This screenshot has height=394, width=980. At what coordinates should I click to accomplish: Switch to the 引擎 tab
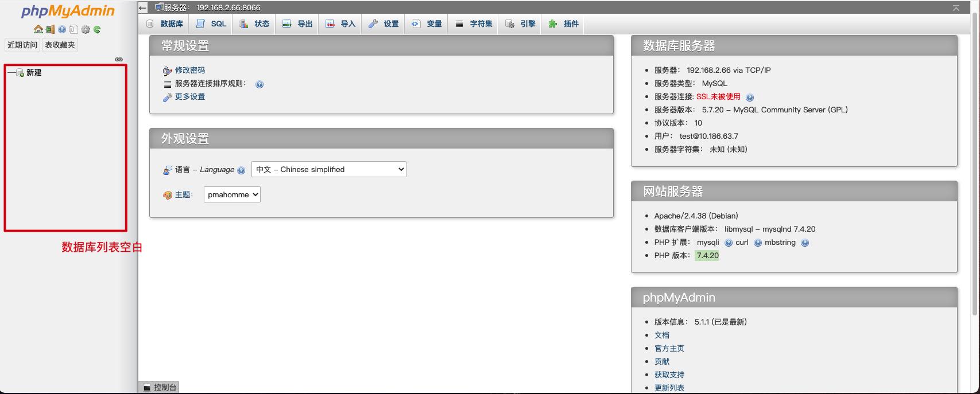(x=520, y=24)
